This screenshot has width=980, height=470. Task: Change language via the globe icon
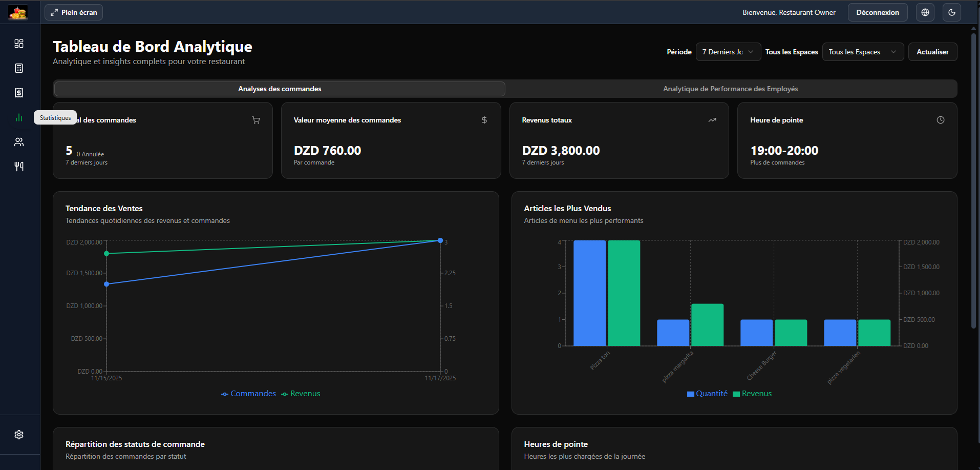pos(925,12)
